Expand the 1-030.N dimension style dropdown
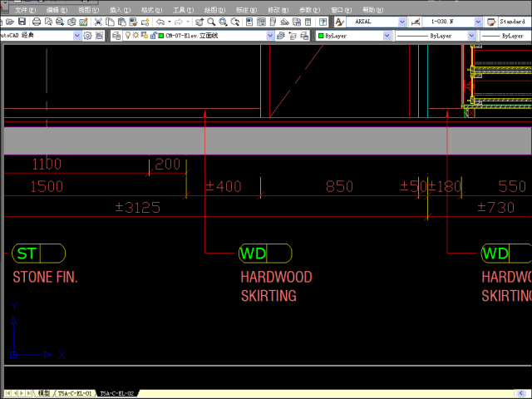 [x=478, y=22]
